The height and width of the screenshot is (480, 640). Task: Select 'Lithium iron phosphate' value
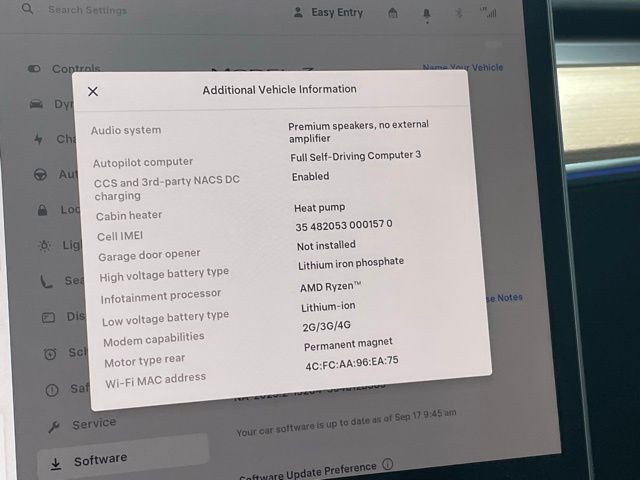pos(351,263)
